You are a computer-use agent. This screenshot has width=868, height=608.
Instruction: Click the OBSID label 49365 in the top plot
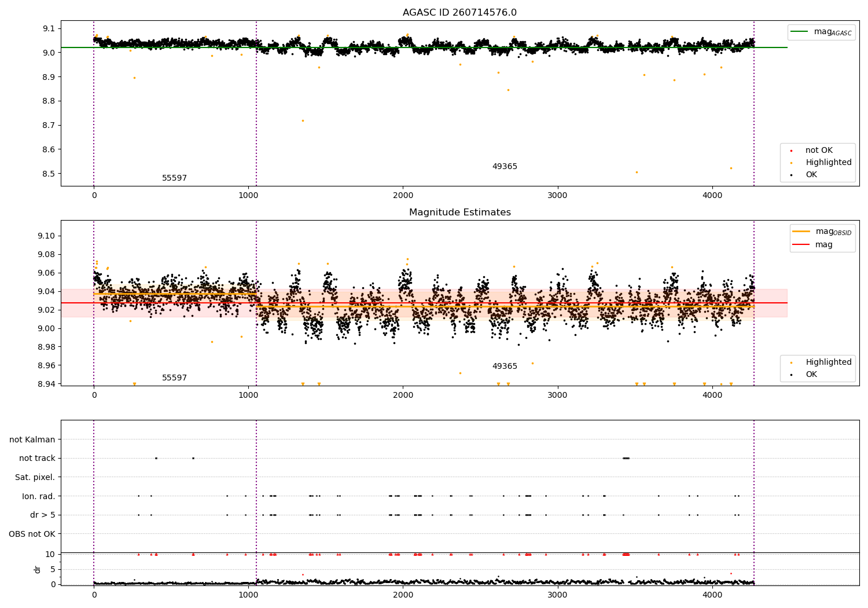505,167
